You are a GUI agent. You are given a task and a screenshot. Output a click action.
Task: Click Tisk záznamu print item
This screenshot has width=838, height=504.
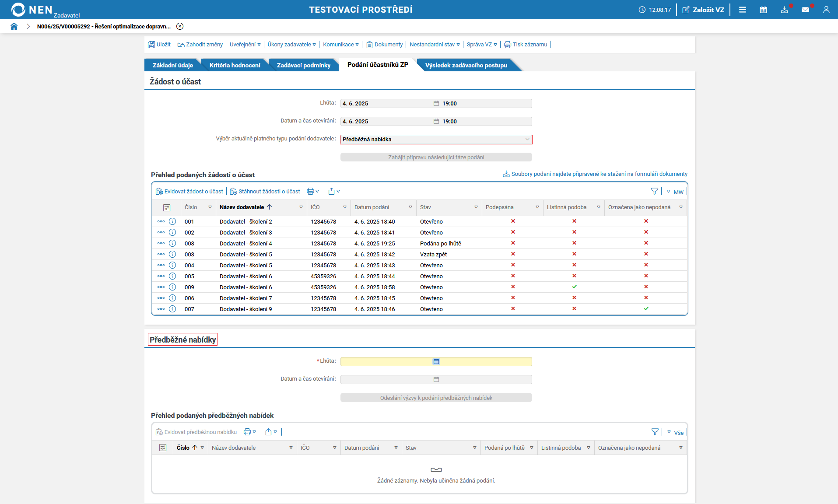pyautogui.click(x=526, y=45)
